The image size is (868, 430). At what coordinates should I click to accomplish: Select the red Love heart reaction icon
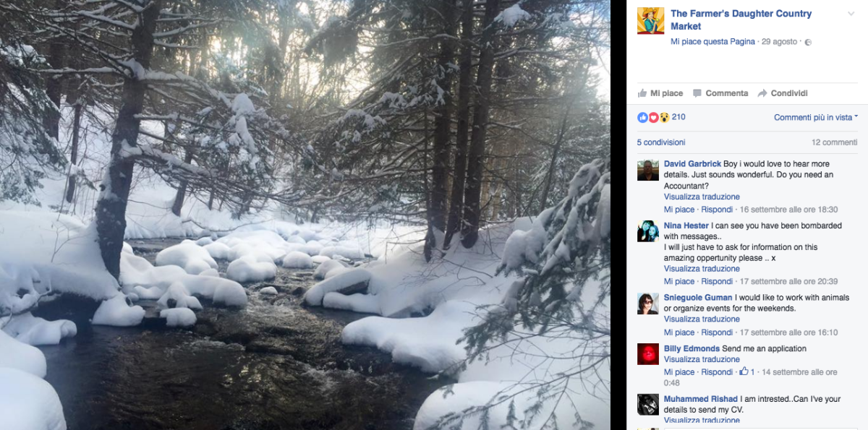coord(653,118)
